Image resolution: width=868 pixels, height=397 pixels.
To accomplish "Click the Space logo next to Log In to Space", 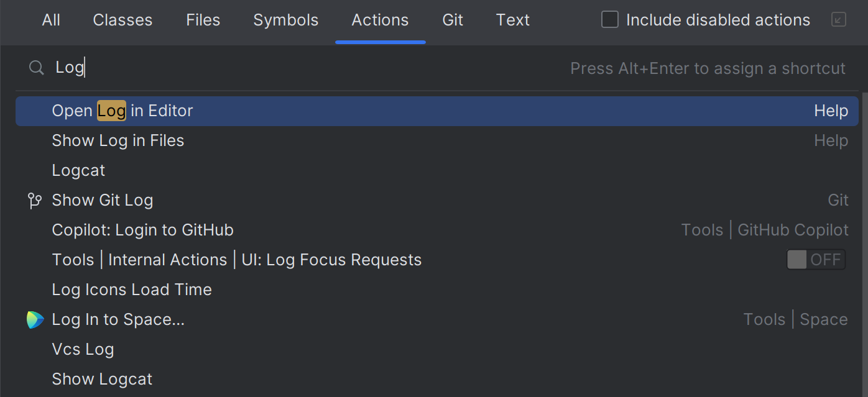I will click(x=35, y=319).
